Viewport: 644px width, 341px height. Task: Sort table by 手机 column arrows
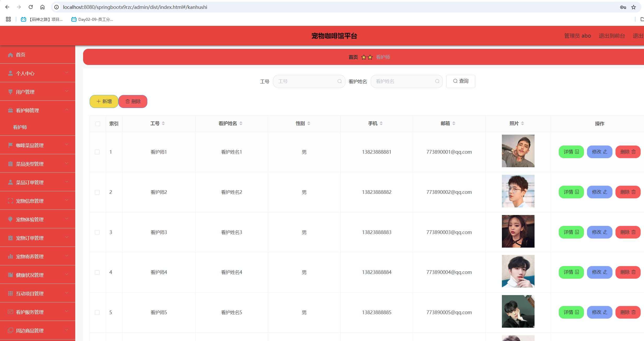(x=381, y=123)
